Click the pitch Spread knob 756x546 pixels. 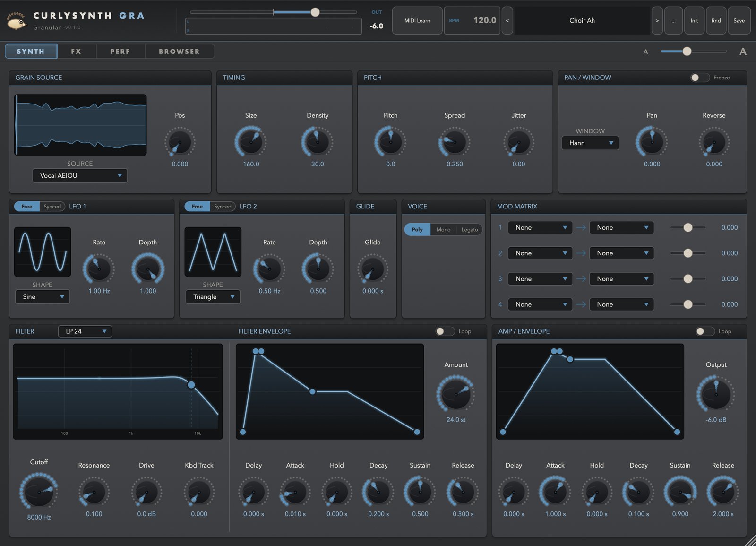(x=455, y=142)
